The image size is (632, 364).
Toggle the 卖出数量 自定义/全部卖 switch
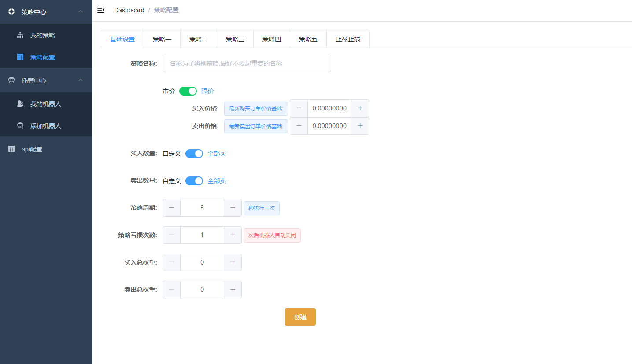tap(194, 181)
